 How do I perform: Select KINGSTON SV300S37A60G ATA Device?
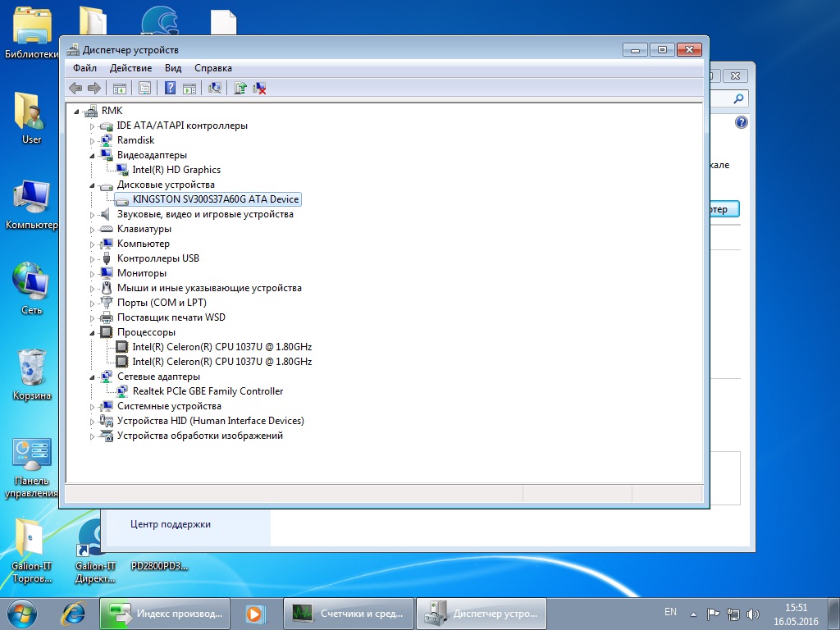pos(216,199)
